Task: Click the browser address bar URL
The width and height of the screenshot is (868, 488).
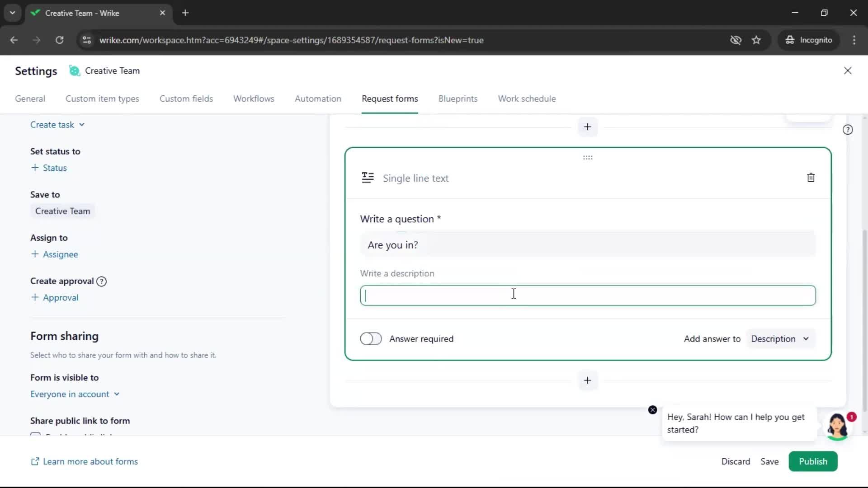Action: coord(291,40)
